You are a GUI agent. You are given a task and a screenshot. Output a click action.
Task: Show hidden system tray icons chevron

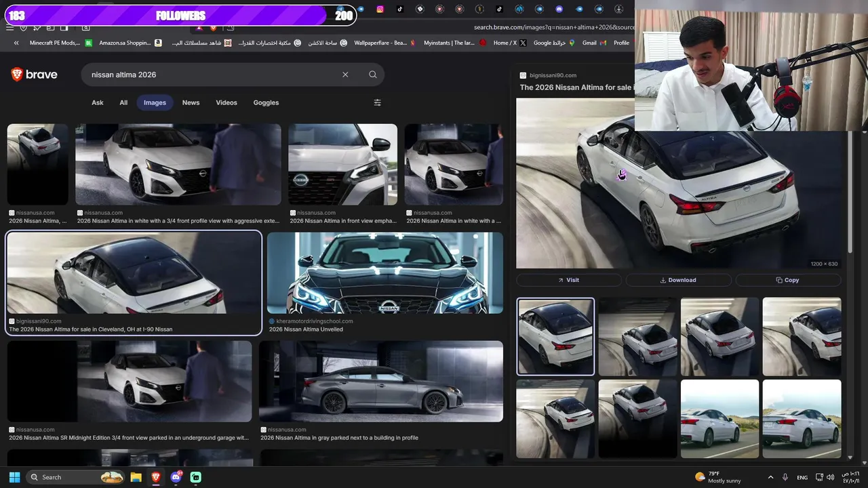[x=770, y=477]
